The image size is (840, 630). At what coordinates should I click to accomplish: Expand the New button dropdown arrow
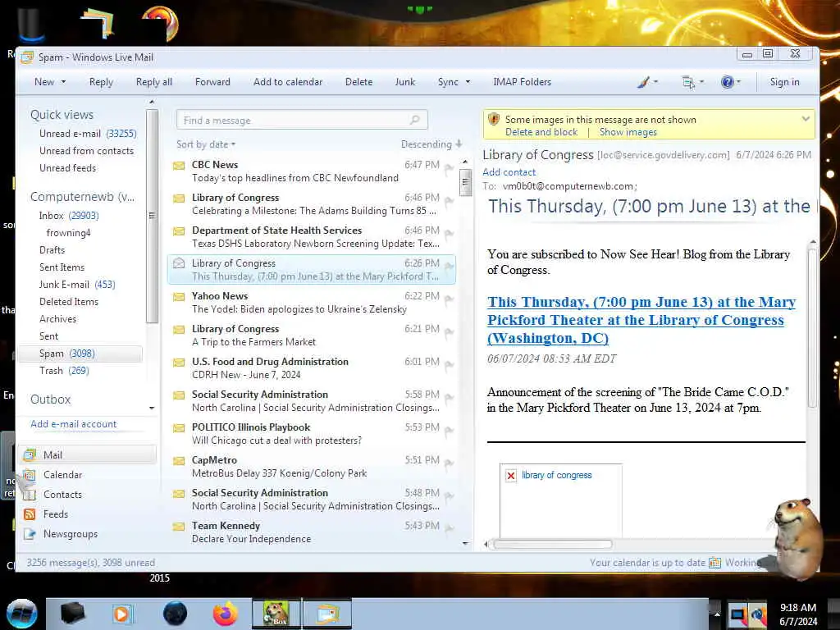click(63, 82)
